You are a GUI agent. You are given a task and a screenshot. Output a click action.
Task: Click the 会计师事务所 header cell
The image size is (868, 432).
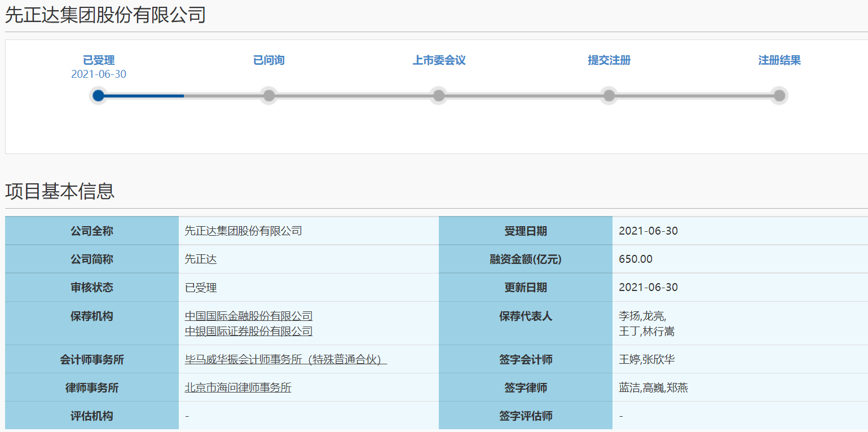pyautogui.click(x=92, y=359)
